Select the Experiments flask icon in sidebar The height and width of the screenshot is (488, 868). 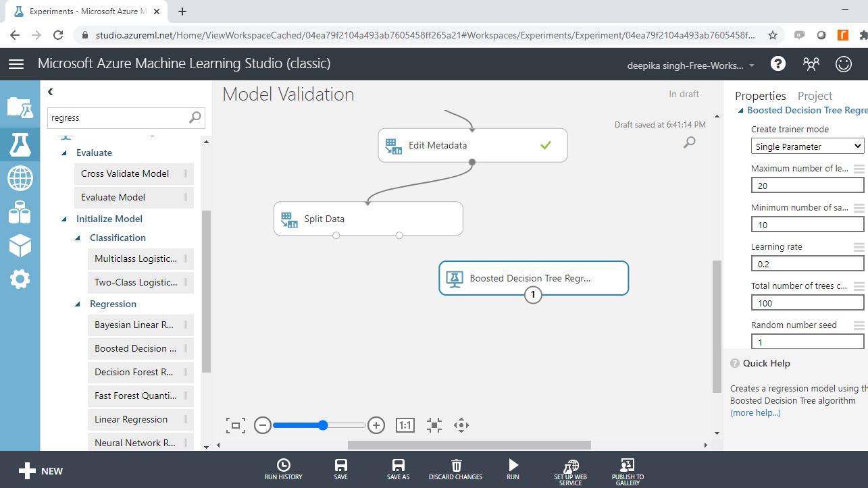20,144
